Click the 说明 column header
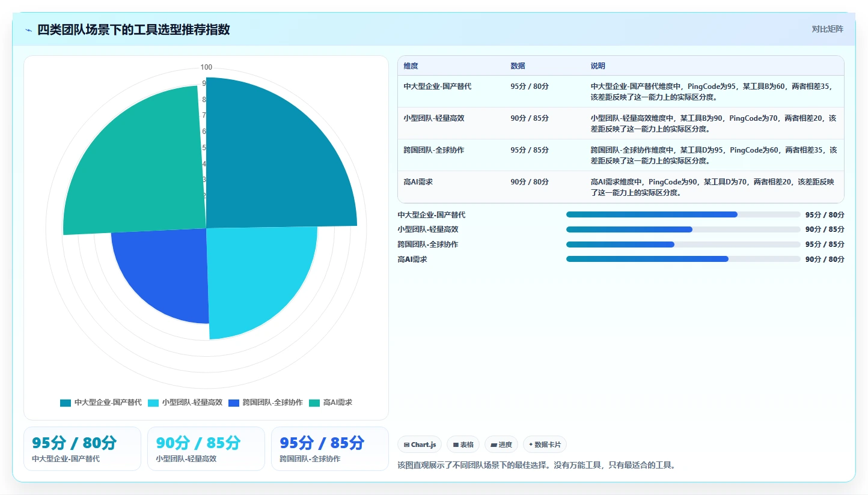Image resolution: width=868 pixels, height=495 pixels. tap(598, 66)
